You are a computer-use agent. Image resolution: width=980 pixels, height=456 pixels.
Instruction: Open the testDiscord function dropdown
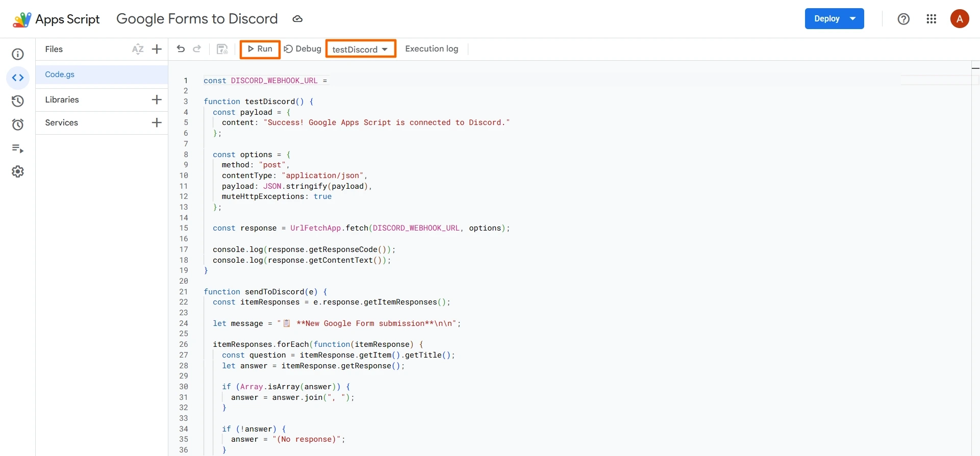coord(361,49)
